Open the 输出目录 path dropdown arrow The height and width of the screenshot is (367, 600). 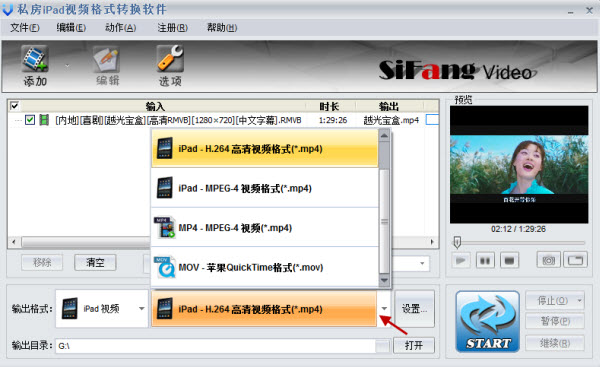click(382, 346)
